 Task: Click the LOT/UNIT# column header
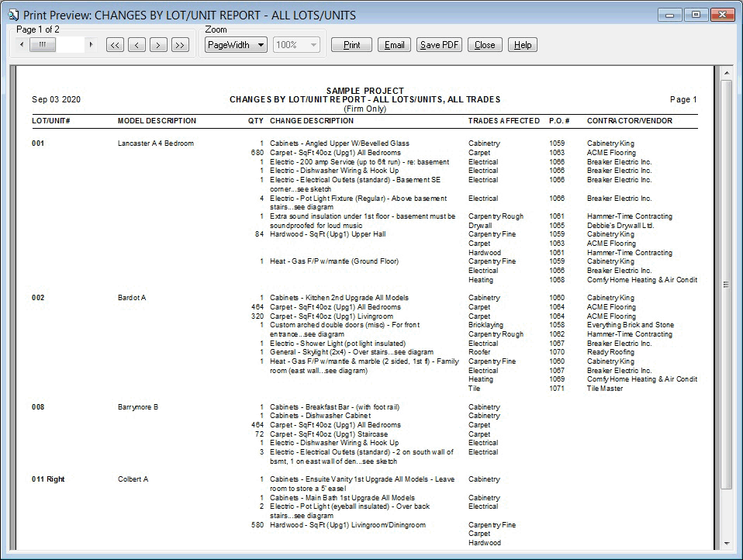click(x=51, y=121)
